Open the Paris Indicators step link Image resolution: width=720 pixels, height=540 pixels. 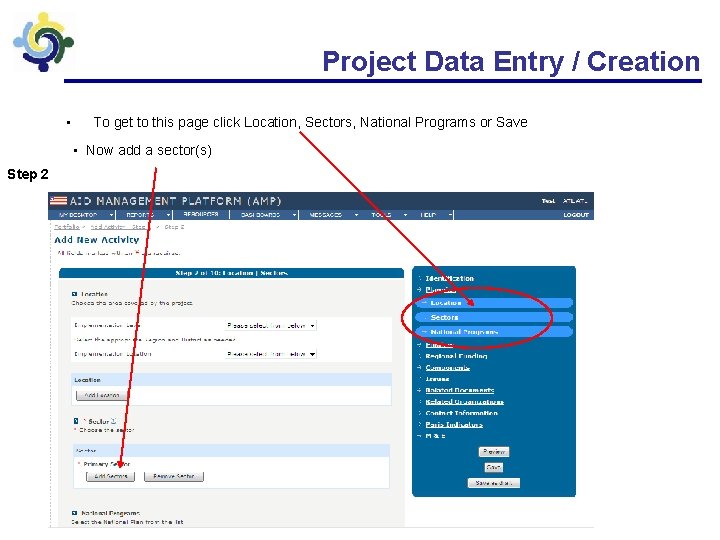click(x=454, y=425)
